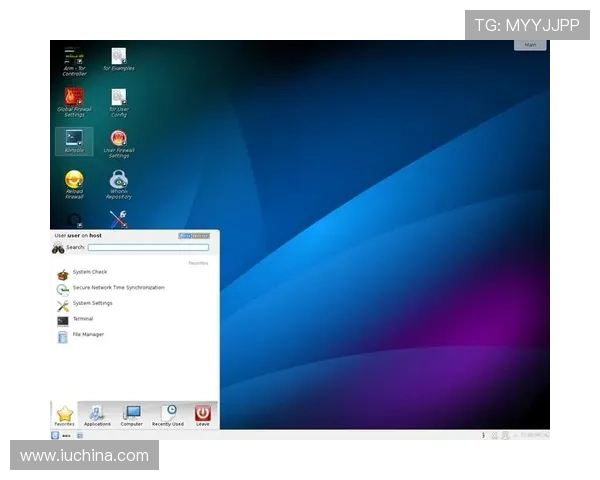This screenshot has width=600, height=480.
Task: Show the Recently Used tab
Action: tap(168, 415)
